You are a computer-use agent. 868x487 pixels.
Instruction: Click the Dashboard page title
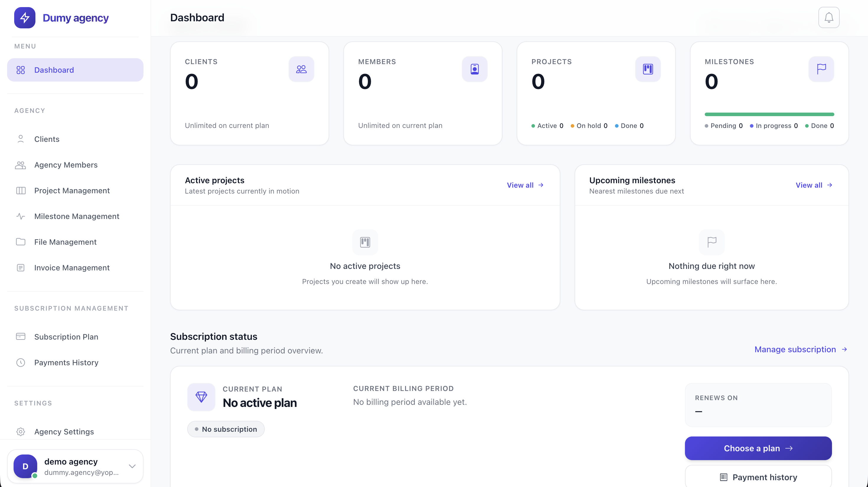[197, 17]
